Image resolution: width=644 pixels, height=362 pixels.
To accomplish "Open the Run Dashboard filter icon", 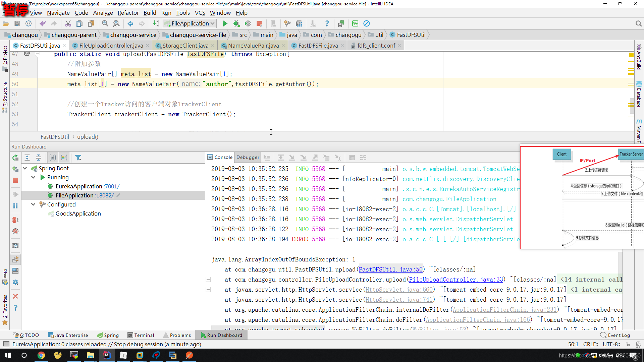I will [x=78, y=158].
